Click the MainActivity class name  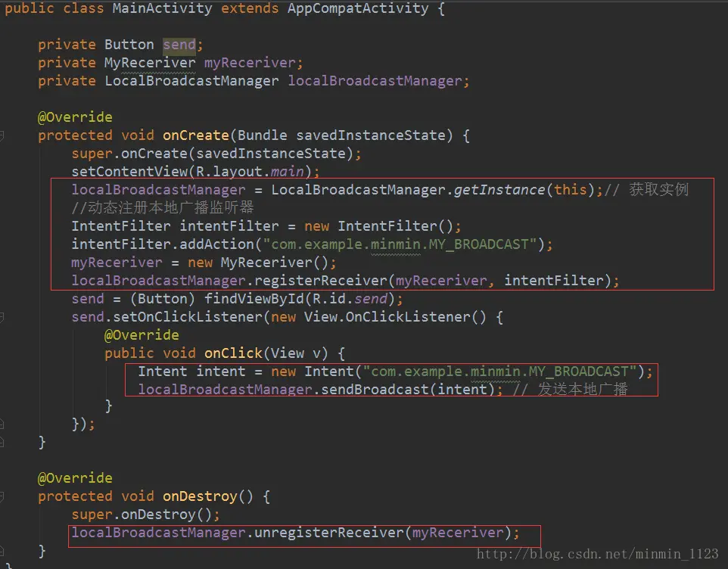pyautogui.click(x=162, y=8)
